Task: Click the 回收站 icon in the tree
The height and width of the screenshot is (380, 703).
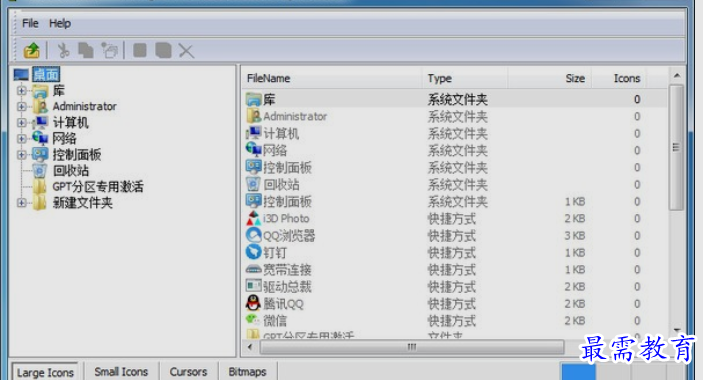Action: click(x=39, y=170)
